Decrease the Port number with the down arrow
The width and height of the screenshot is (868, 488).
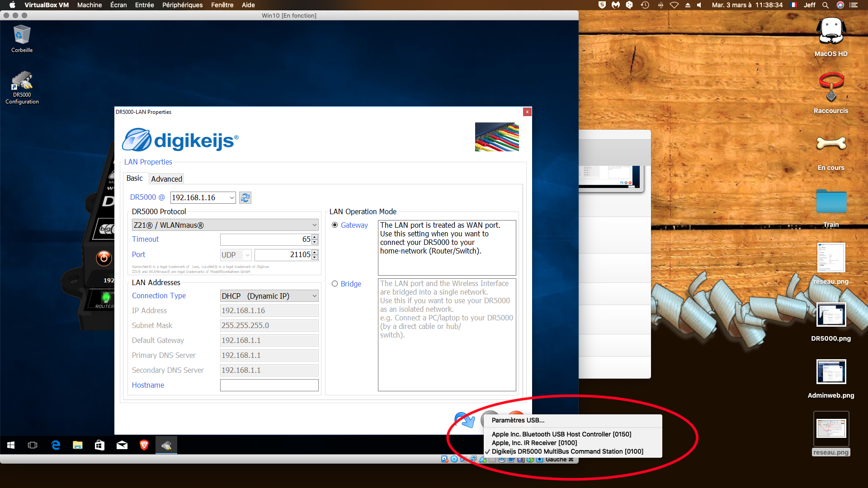coord(315,258)
